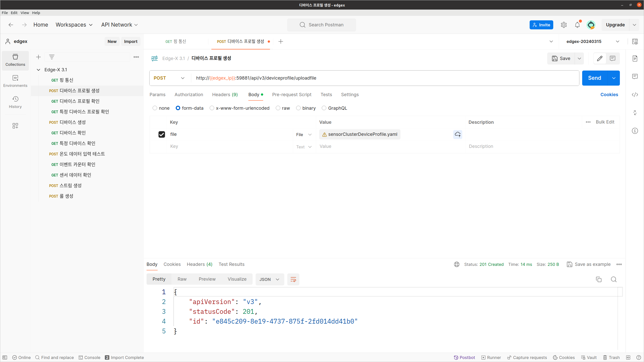Switch to the Authorization tab

tap(189, 95)
